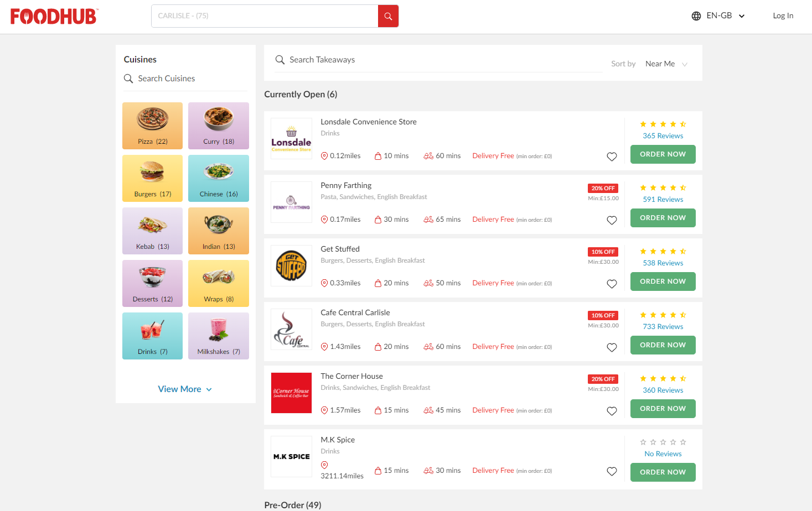Favourite The Corner House with heart icon
This screenshot has width=812, height=511.
pyautogui.click(x=612, y=411)
